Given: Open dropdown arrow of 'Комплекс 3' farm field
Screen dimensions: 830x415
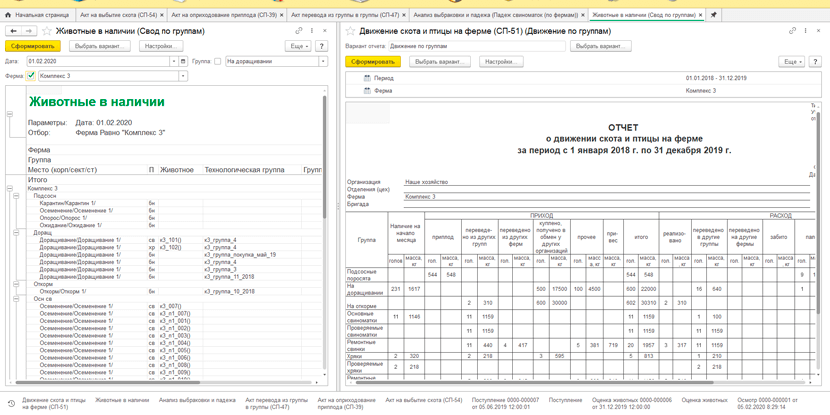Looking at the screenshot, I should (x=183, y=76).
